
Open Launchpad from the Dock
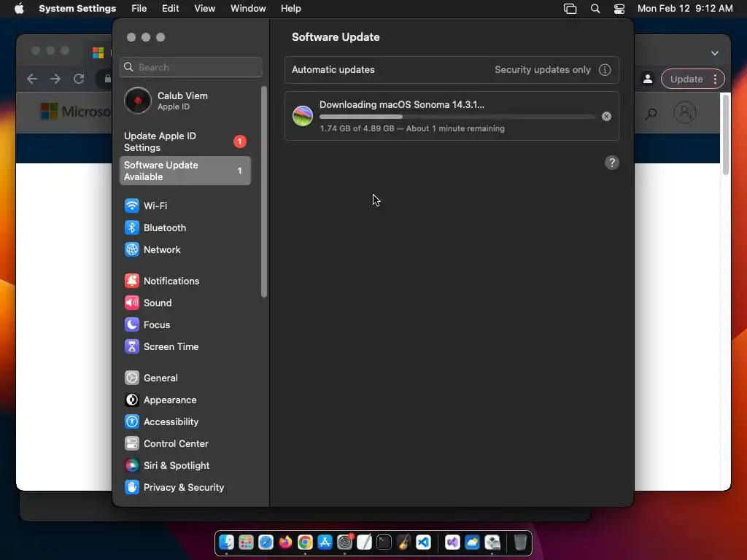pos(246,542)
